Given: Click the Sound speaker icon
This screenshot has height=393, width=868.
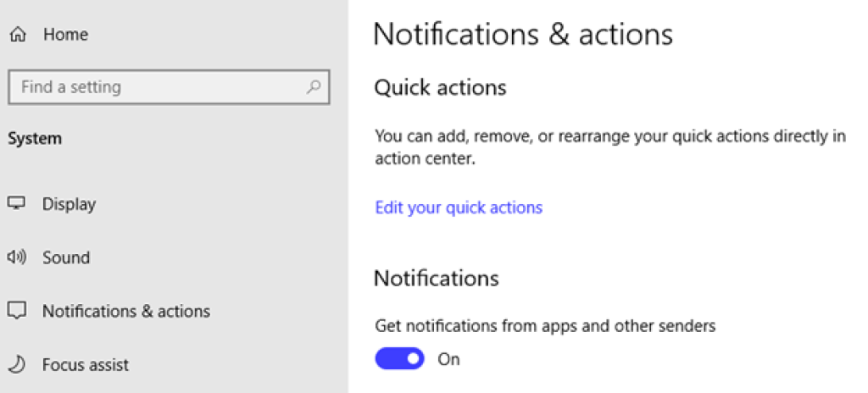Looking at the screenshot, I should point(17,257).
